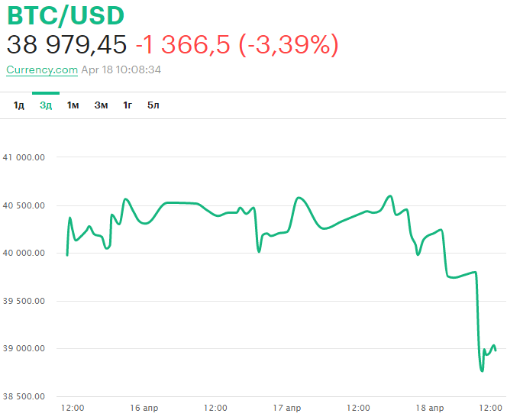
Task: Click the 18 апр date axis marker
Action: pyautogui.click(x=430, y=408)
